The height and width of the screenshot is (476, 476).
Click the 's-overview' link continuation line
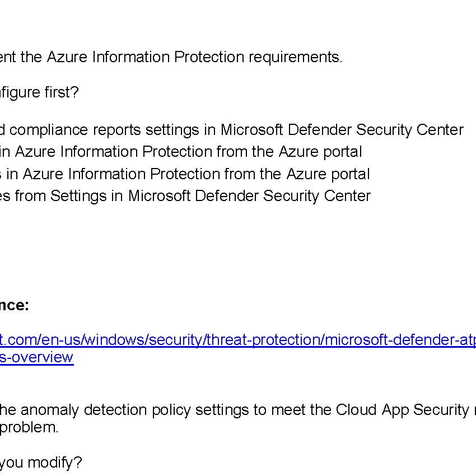click(x=36, y=357)
